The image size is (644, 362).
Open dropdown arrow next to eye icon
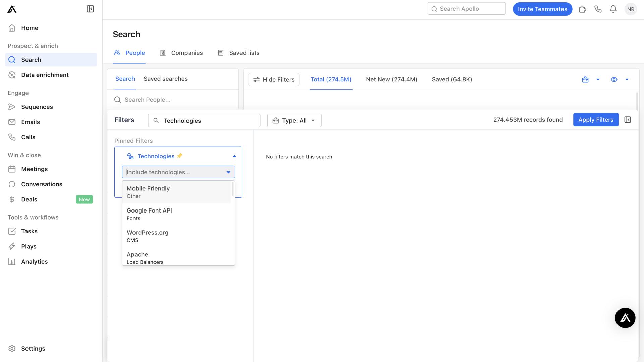point(627,80)
